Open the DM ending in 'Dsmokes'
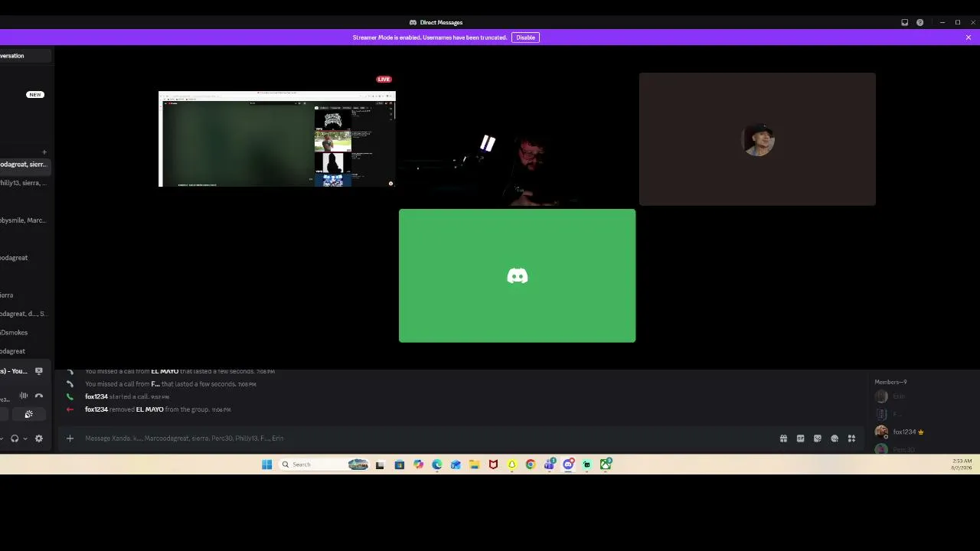The height and width of the screenshot is (551, 980). click(x=24, y=333)
